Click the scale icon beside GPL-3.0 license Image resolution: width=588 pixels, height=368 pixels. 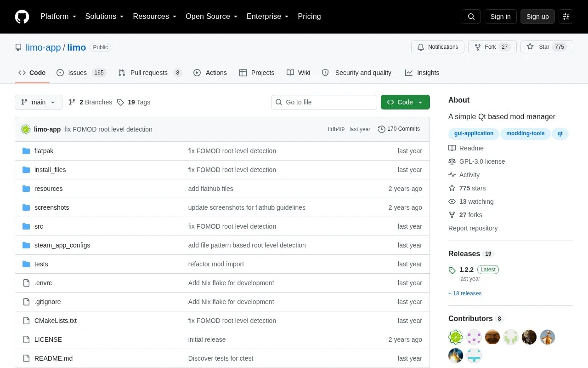452,161
